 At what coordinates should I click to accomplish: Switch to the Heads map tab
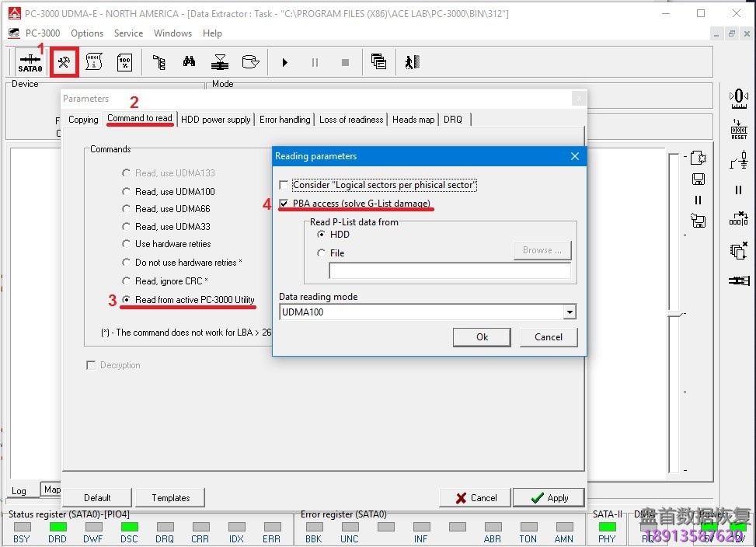(413, 120)
